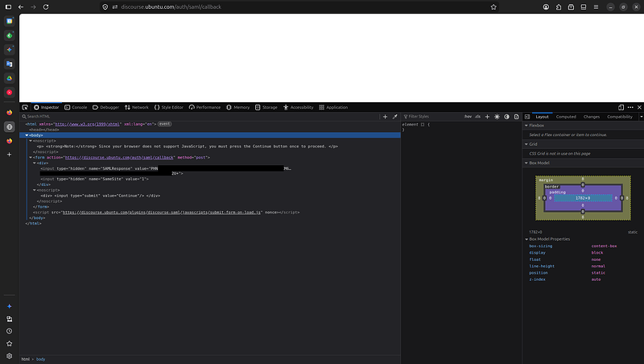Toggle the .cls classes panel
The width and height of the screenshot is (644, 364).
(x=477, y=117)
